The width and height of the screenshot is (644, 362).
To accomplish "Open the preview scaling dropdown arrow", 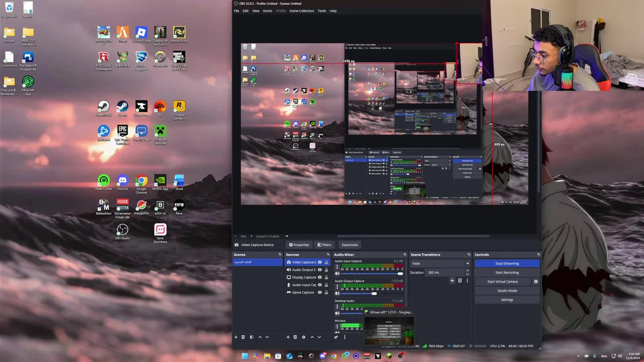I will pyautogui.click(x=287, y=236).
